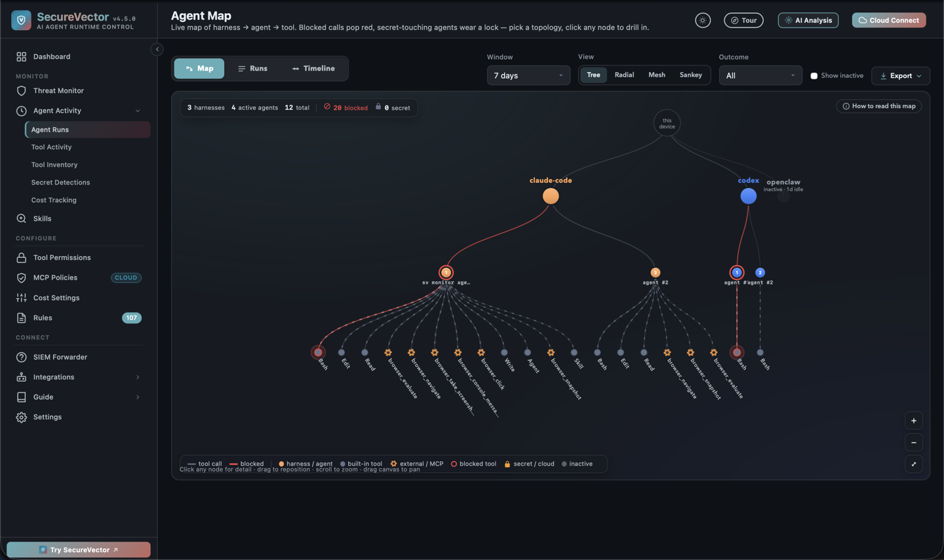This screenshot has height=560, width=944.
Task: Expand the Integrations submenu
Action: (x=138, y=377)
